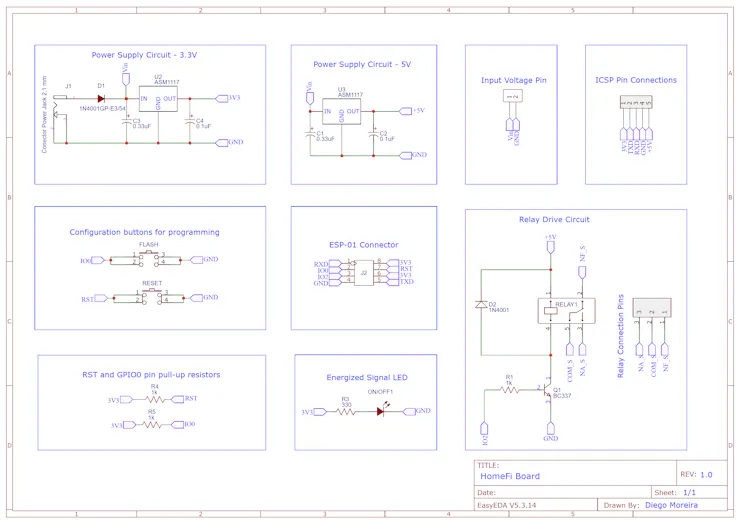Viewport: 740px width, 524px height.
Task: Select the FLASH push button symbol
Action: click(149, 258)
